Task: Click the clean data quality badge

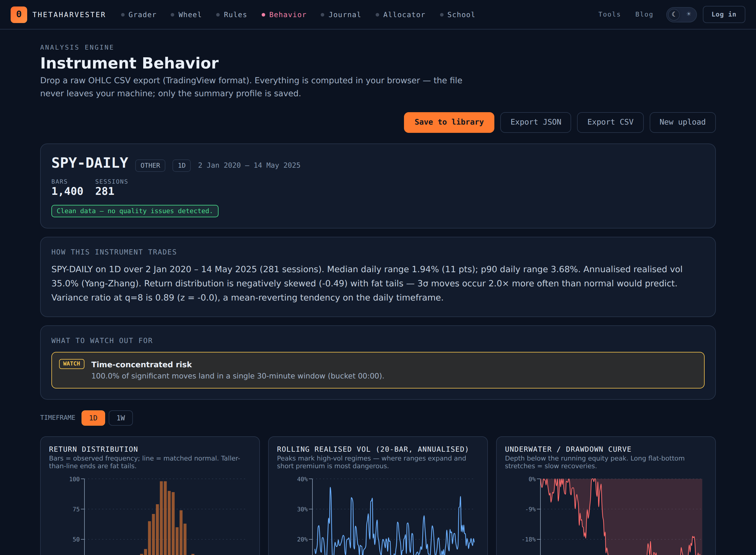Action: [135, 211]
